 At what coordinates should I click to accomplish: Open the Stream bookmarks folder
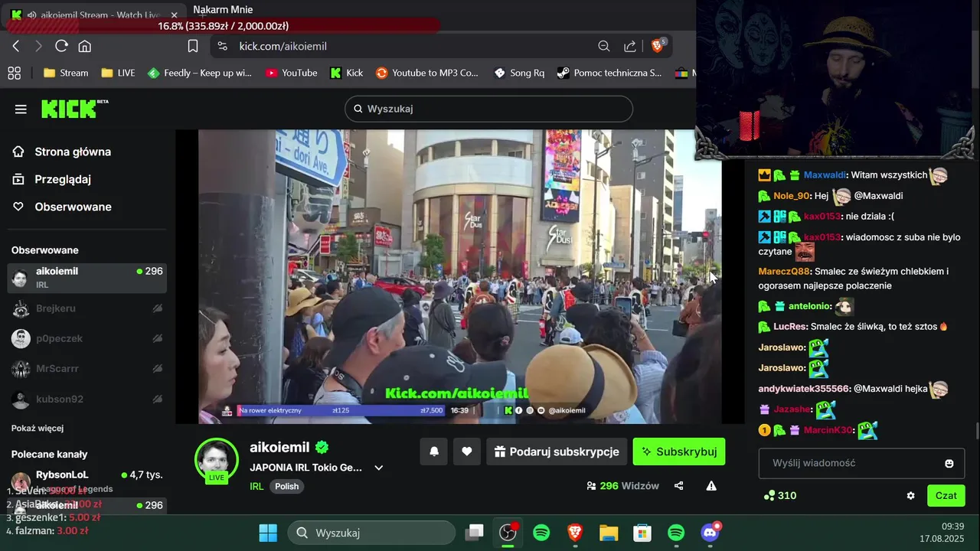point(66,73)
